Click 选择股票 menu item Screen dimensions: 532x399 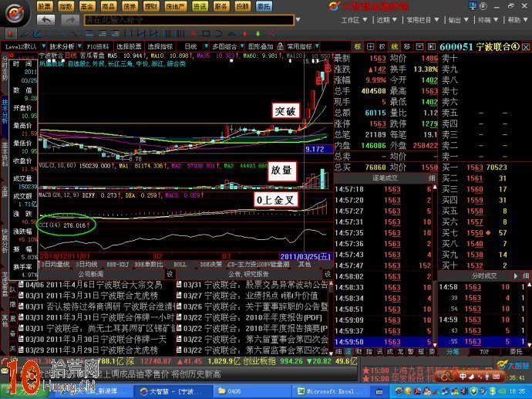(129, 46)
